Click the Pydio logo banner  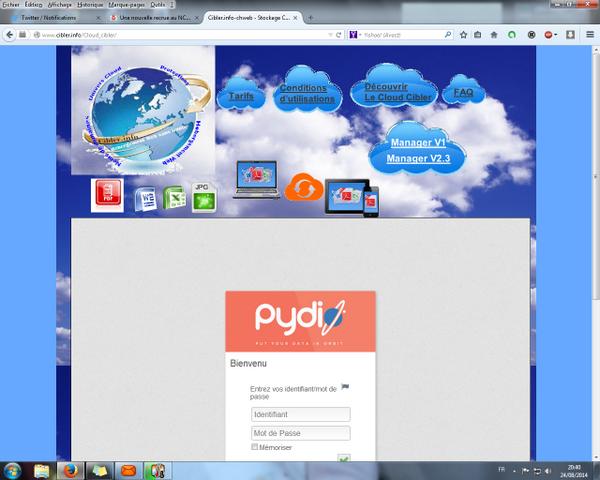(x=300, y=321)
